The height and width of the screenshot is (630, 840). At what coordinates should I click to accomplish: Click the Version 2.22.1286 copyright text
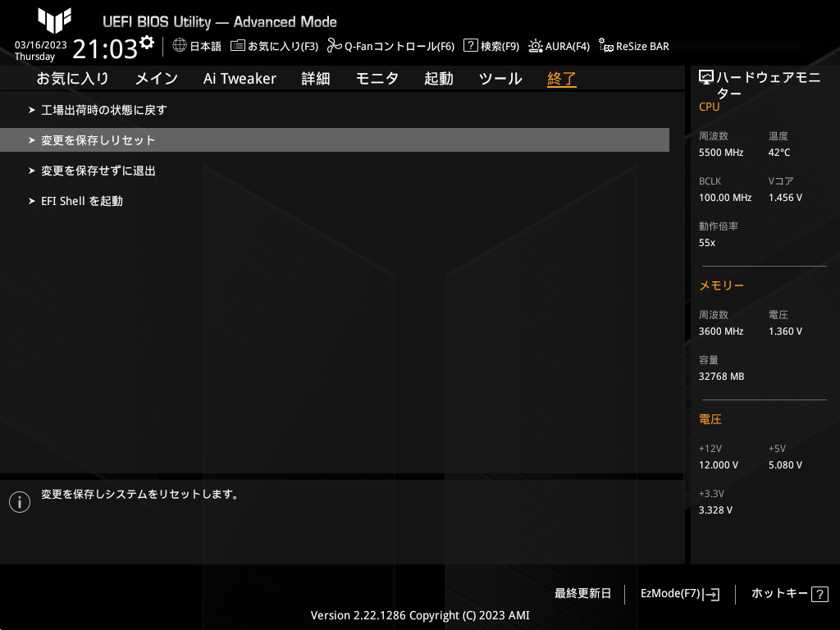(x=420, y=615)
